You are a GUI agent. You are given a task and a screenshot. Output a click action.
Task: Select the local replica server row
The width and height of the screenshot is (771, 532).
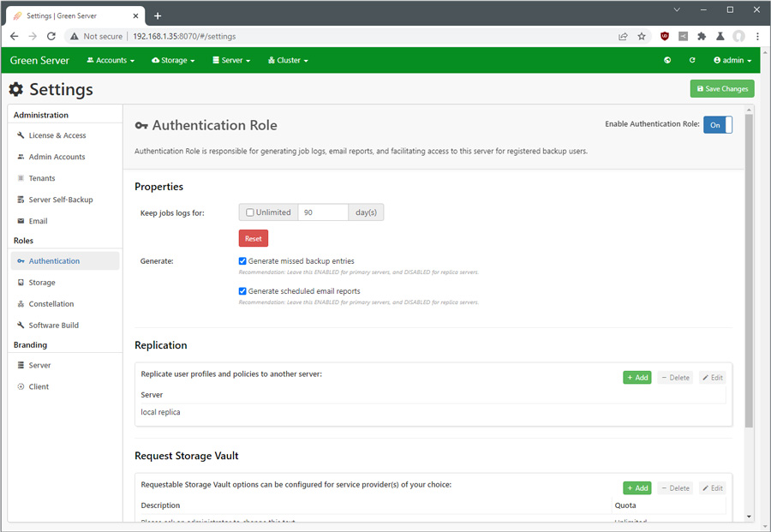[x=433, y=412]
